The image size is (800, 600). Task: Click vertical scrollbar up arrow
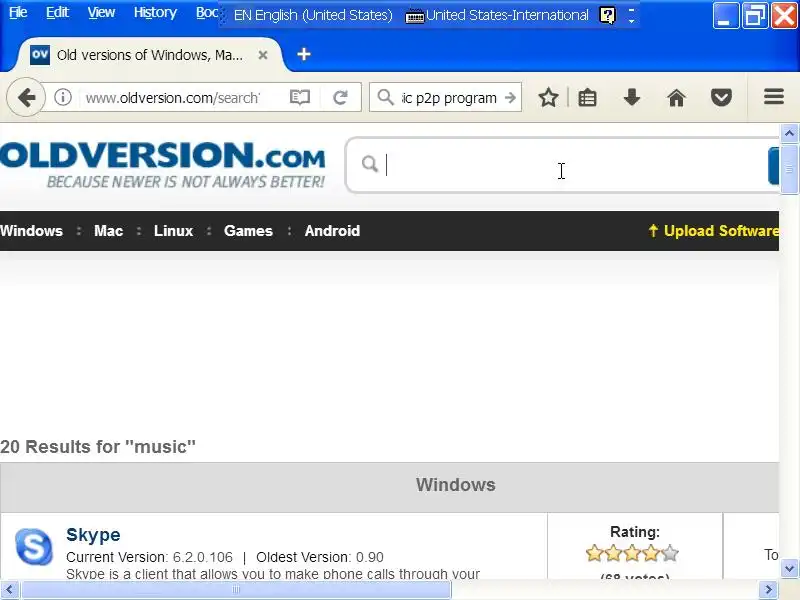point(789,134)
